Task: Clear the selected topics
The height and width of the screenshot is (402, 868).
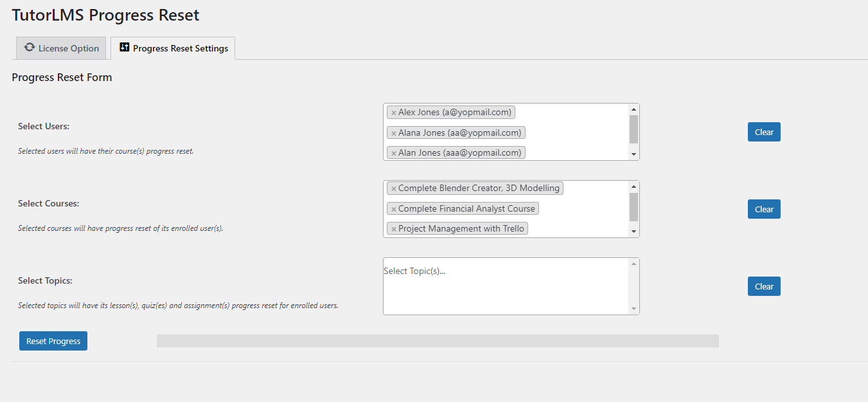Action: pyautogui.click(x=764, y=286)
